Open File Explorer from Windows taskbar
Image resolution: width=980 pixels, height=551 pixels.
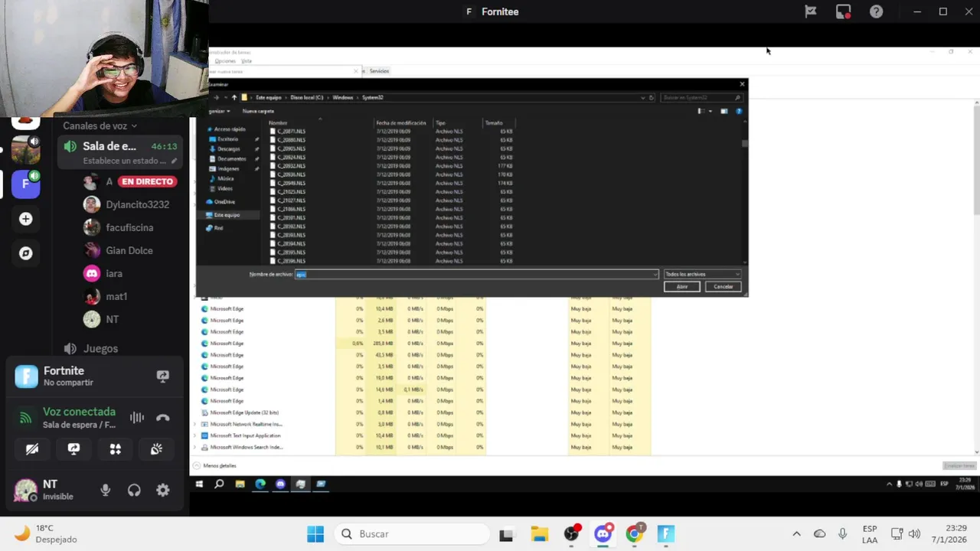pos(539,534)
